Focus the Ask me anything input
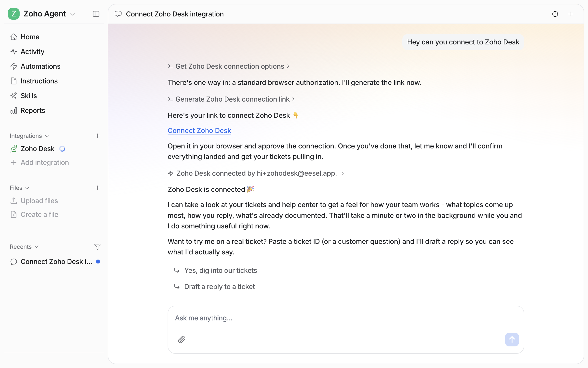 [x=345, y=318]
